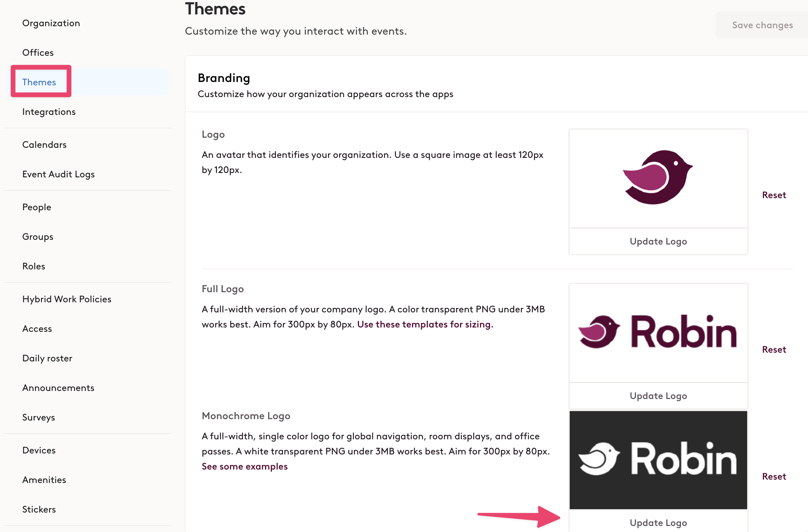
Task: Go to Amenities settings
Action: (44, 479)
